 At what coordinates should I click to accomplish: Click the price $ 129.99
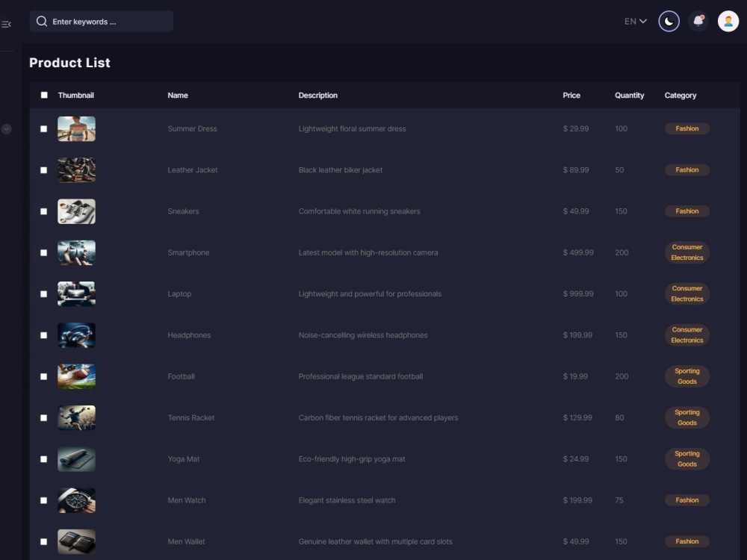(x=577, y=417)
